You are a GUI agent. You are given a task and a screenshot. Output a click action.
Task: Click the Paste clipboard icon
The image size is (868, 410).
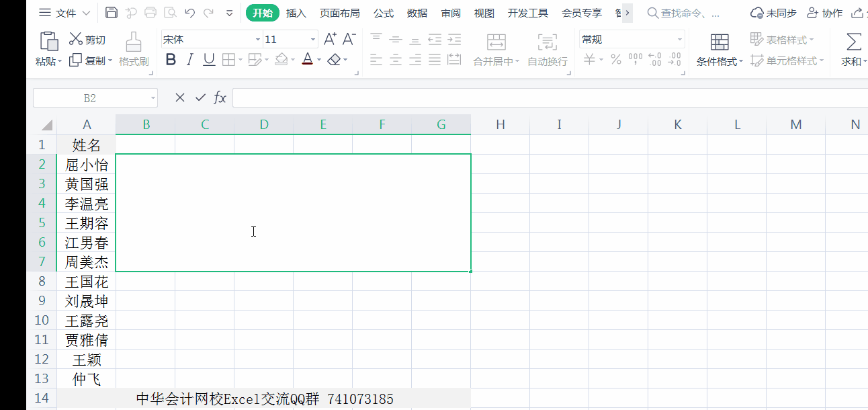pos(49,42)
